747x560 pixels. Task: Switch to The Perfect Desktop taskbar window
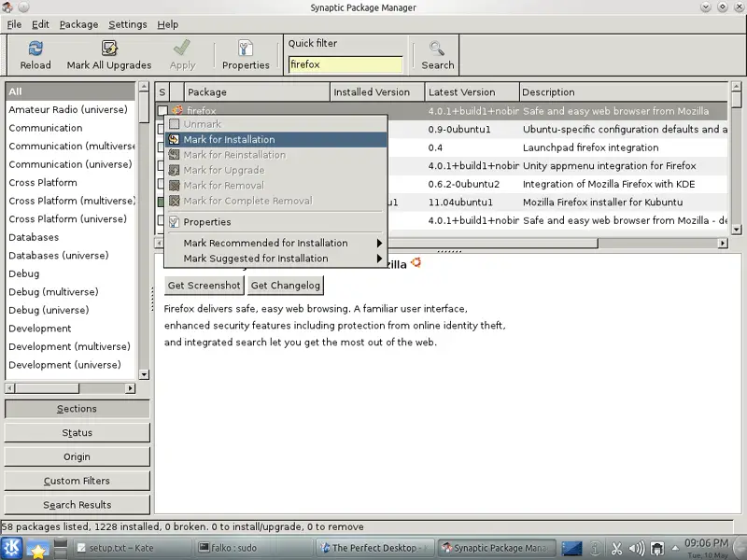[x=375, y=548]
